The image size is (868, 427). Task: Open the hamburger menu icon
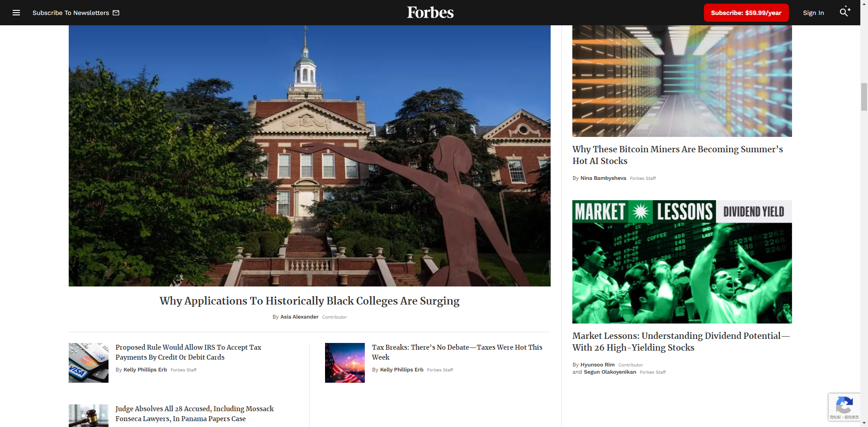(x=16, y=13)
